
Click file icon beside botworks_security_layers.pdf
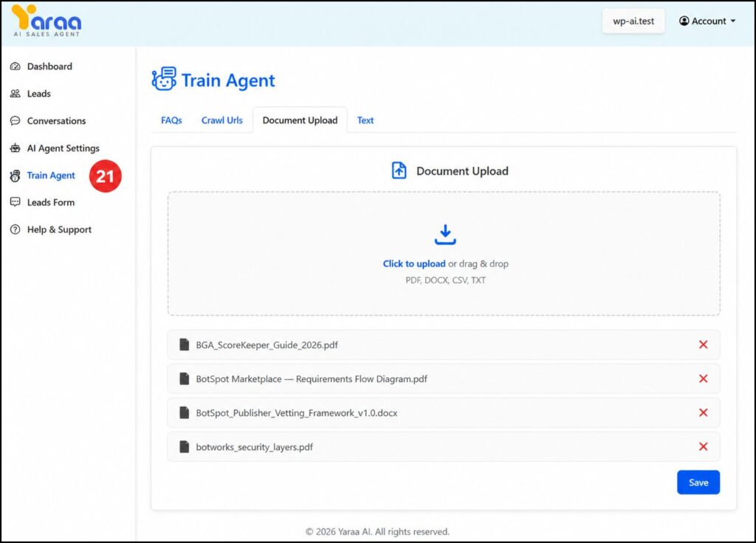[x=184, y=447]
